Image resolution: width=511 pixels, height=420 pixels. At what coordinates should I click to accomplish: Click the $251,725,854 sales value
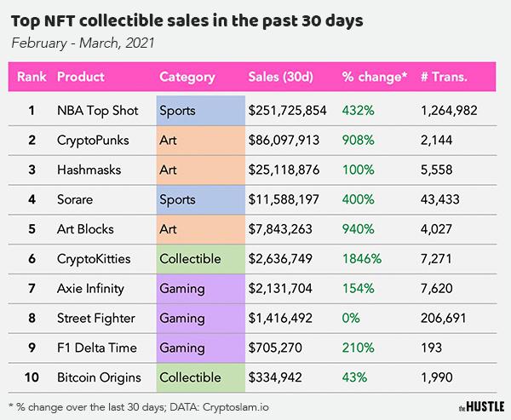point(289,110)
